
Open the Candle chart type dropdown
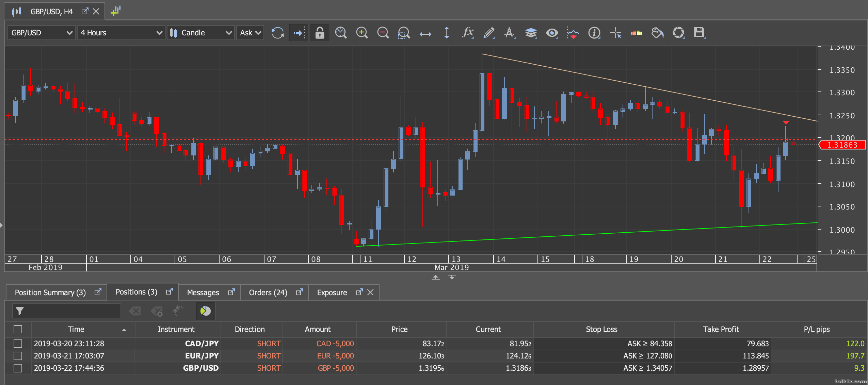click(200, 33)
